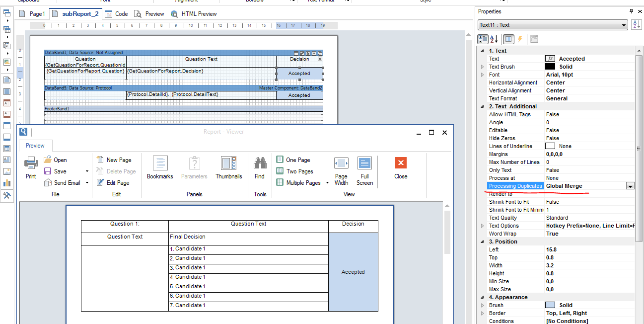Click Send Email in the viewer
Viewport: 644px width, 324px height.
62,183
